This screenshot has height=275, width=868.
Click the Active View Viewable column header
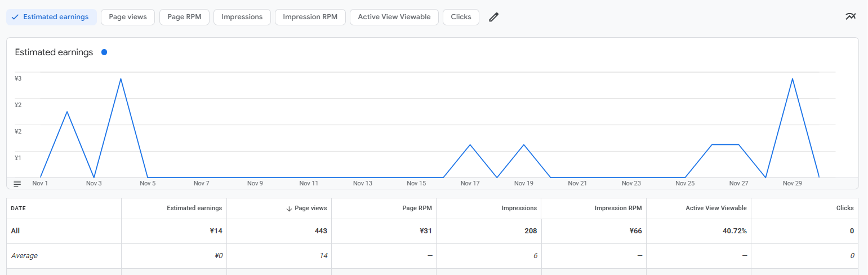(715, 209)
